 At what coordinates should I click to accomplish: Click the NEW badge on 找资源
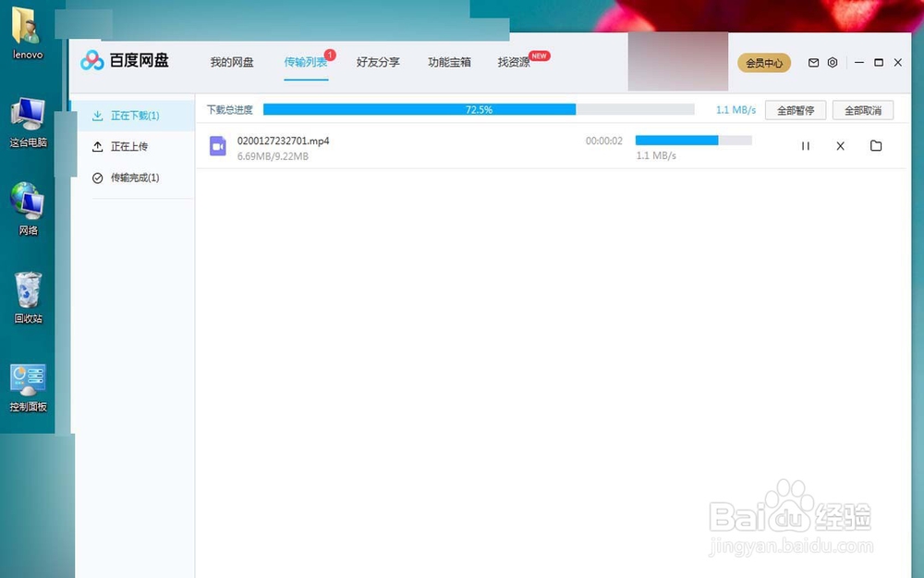[540, 56]
